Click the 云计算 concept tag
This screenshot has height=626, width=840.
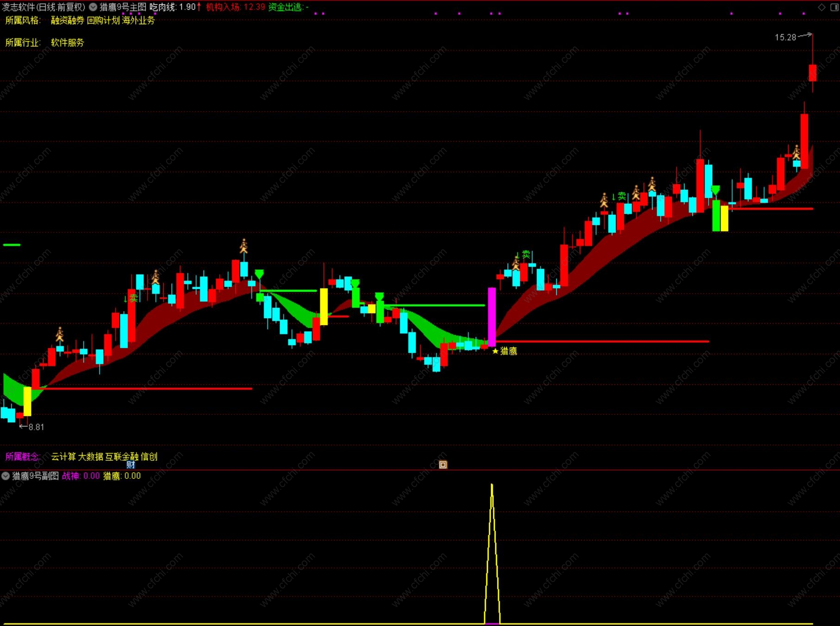(x=63, y=457)
